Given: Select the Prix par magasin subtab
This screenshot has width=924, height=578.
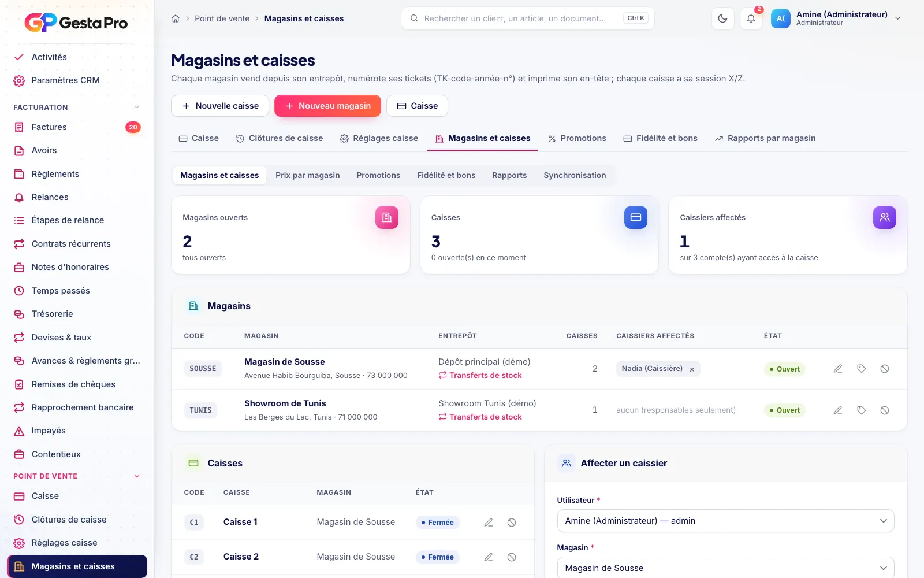Looking at the screenshot, I should tap(308, 175).
